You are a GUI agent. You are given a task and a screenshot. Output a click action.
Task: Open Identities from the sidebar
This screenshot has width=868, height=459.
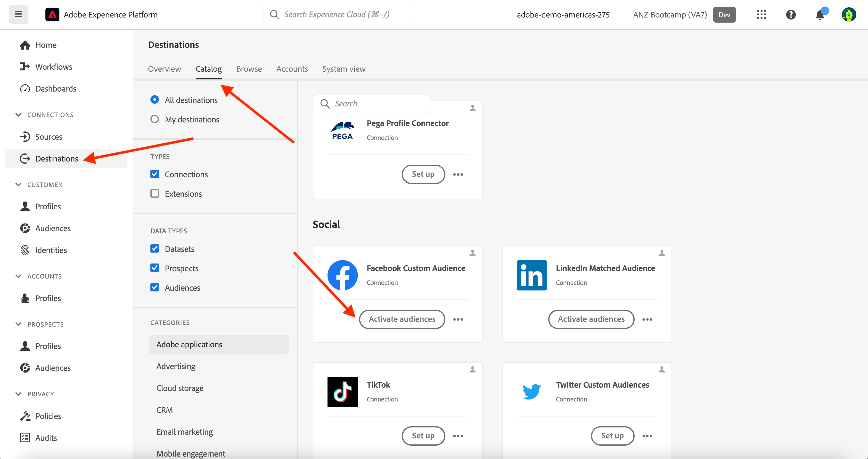[x=51, y=250]
